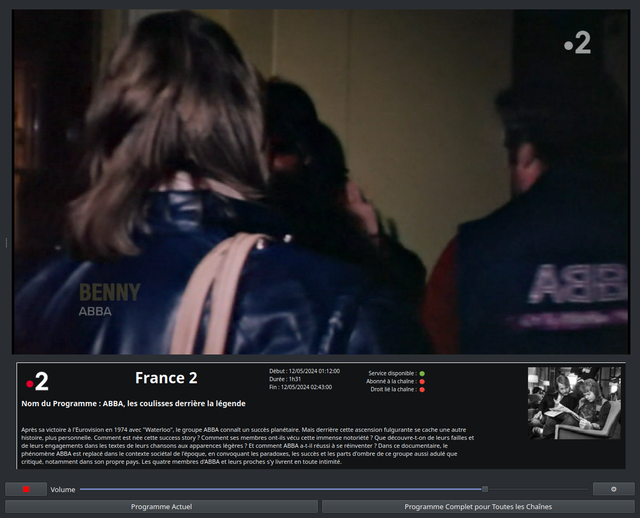This screenshot has height=518, width=640.
Task: Click the black-and-white programme thumbnail
Action: point(574,403)
